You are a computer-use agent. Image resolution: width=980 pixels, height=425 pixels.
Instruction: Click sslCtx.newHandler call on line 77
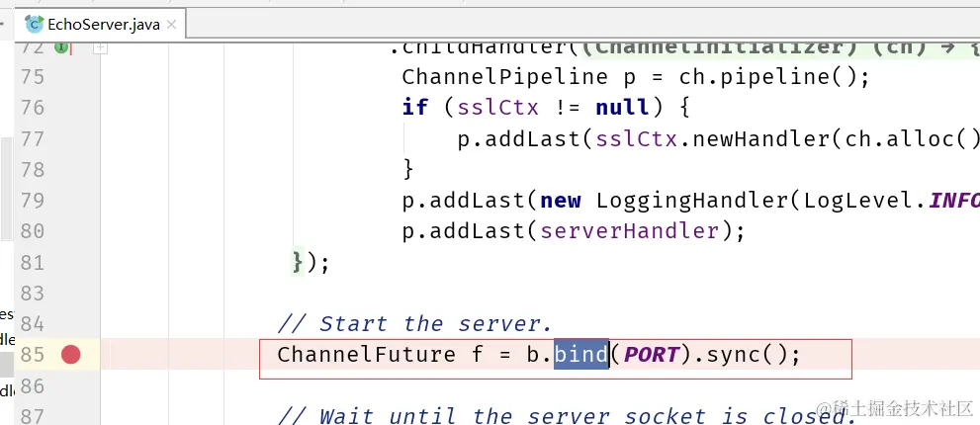(713, 138)
